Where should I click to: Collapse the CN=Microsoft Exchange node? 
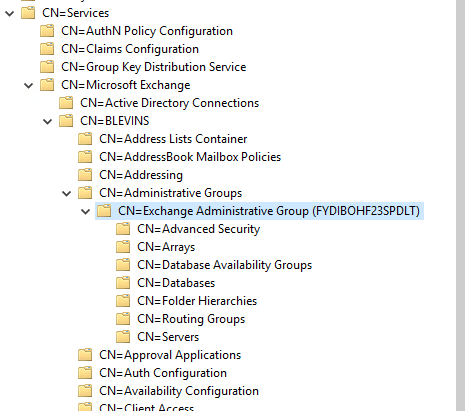[29, 85]
